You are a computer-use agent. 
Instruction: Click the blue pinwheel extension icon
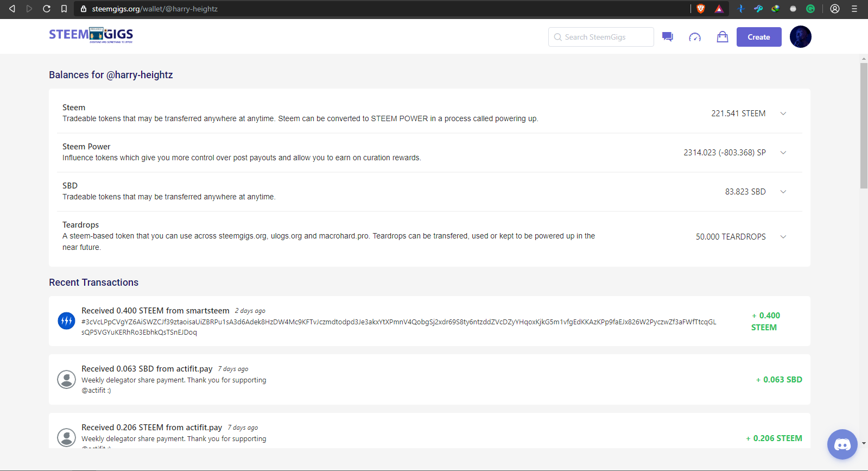(741, 9)
